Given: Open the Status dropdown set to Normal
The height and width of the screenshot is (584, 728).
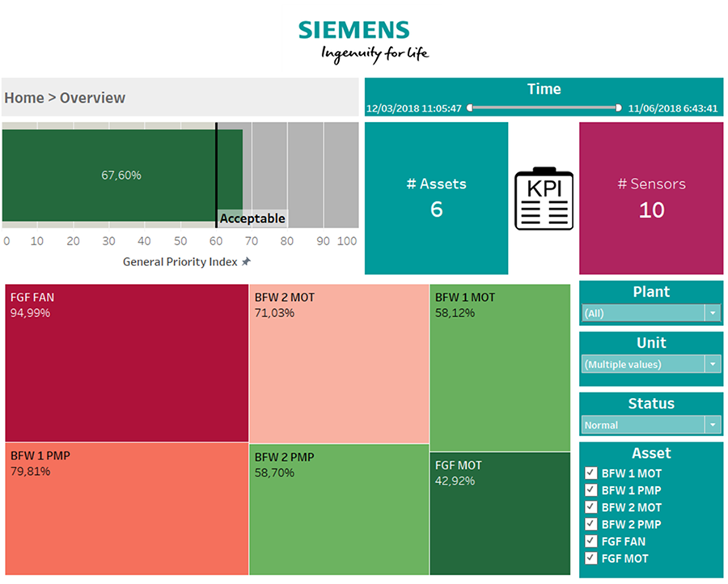Looking at the screenshot, I should click(x=712, y=425).
